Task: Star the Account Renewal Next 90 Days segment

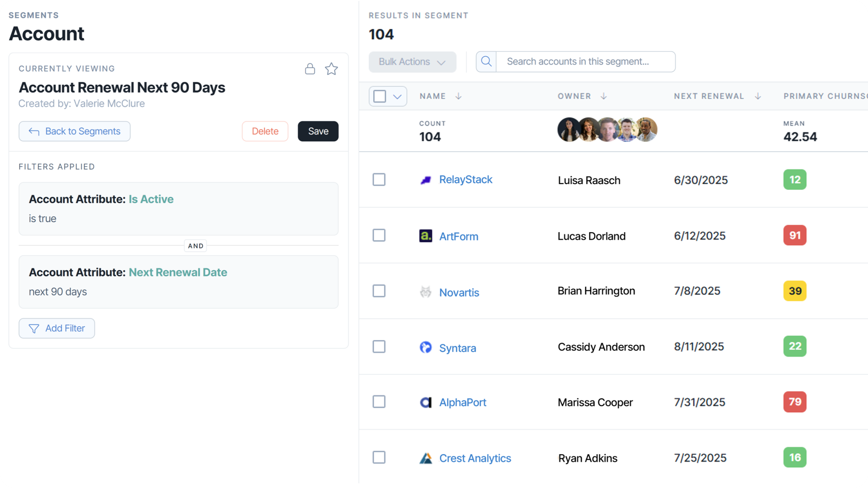Action: [x=331, y=69]
